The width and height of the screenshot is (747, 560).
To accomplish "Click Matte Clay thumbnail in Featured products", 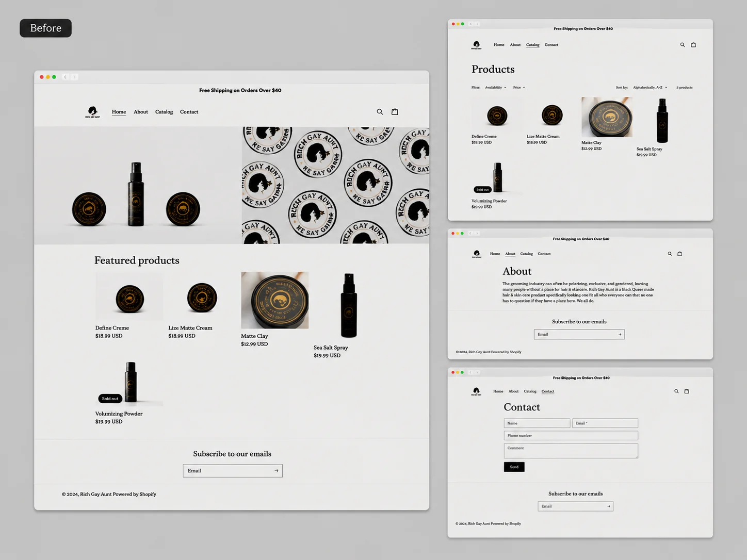I will [x=275, y=300].
